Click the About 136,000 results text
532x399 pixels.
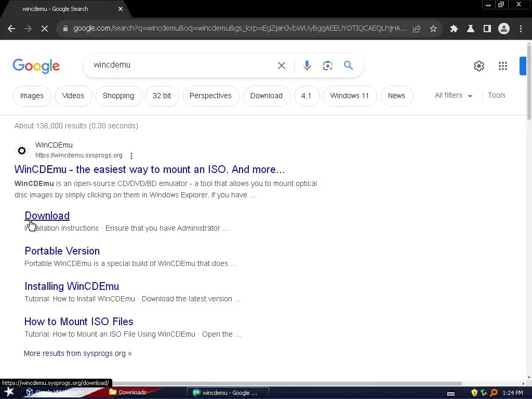click(76, 126)
